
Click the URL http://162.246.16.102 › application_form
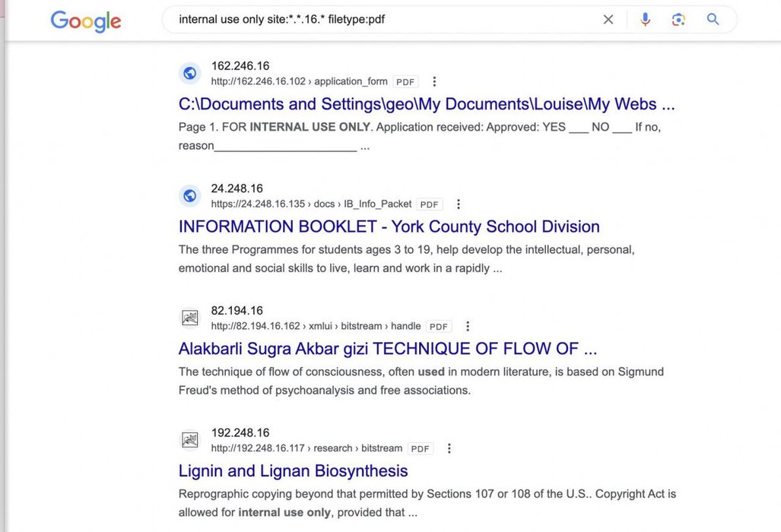coord(299,81)
